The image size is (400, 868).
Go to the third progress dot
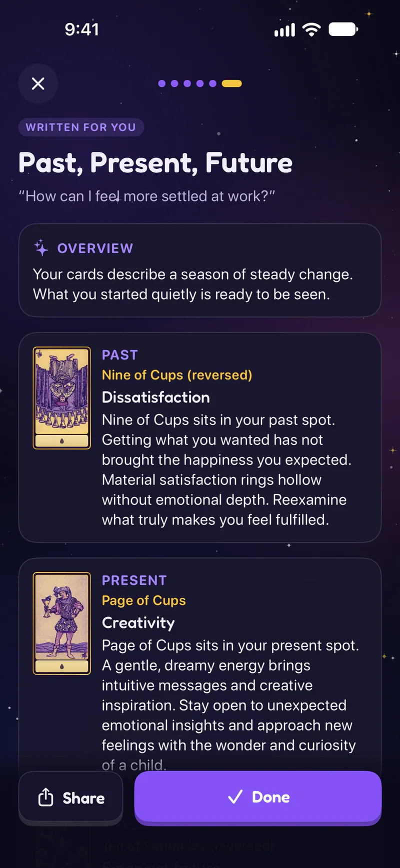[187, 83]
